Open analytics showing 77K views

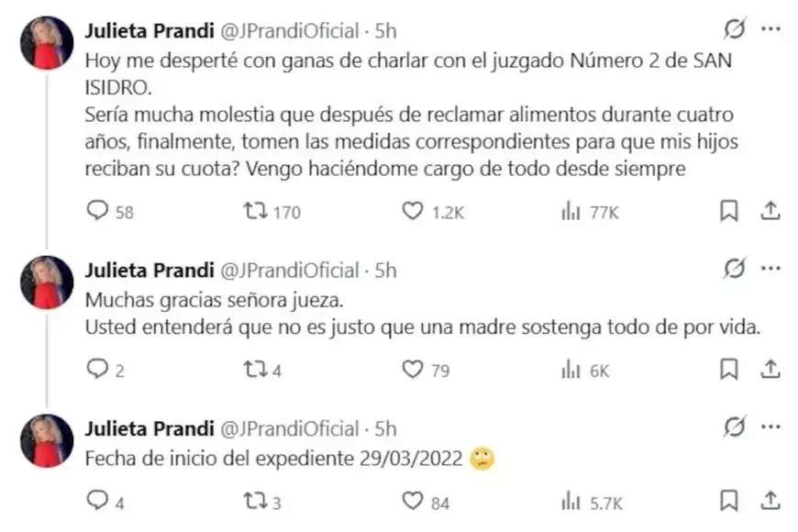[x=571, y=212]
